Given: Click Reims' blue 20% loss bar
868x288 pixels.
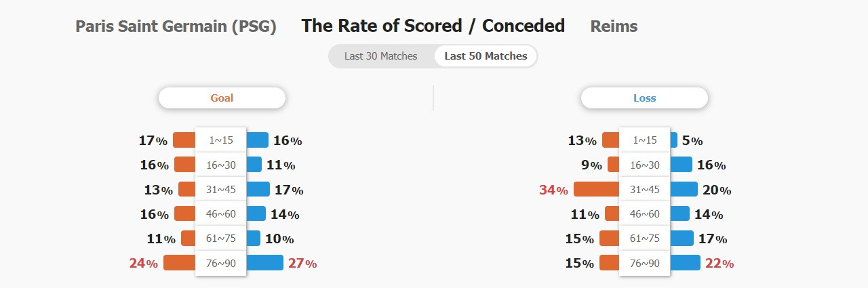Looking at the screenshot, I should pos(684,189).
